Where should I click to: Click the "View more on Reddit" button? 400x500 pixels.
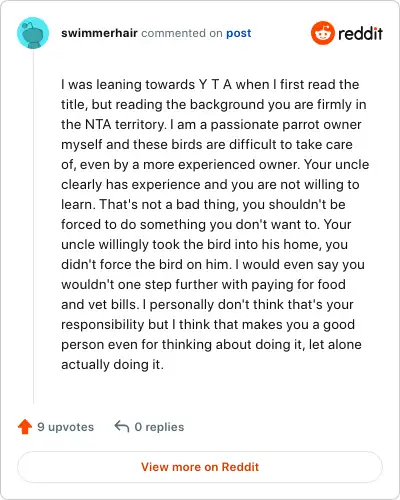pyautogui.click(x=200, y=467)
